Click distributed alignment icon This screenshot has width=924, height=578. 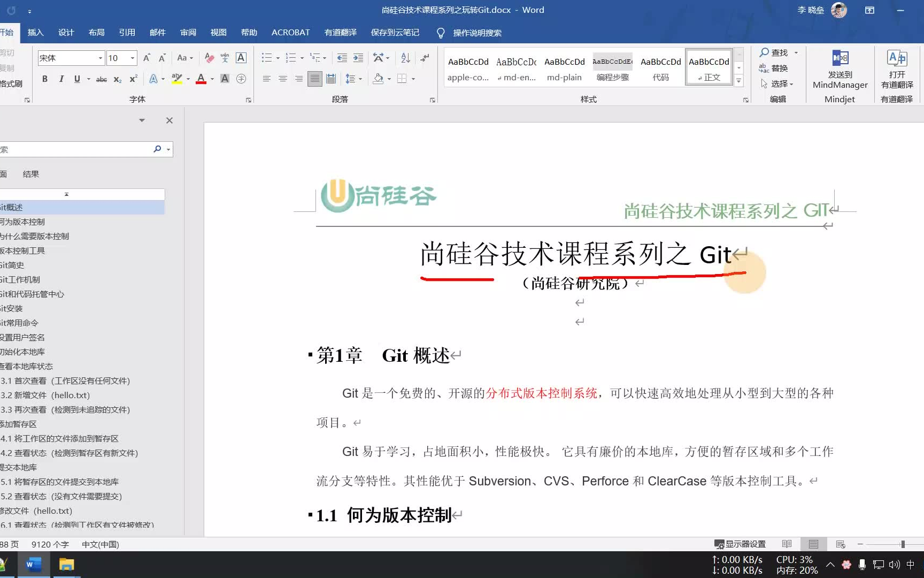(x=331, y=79)
